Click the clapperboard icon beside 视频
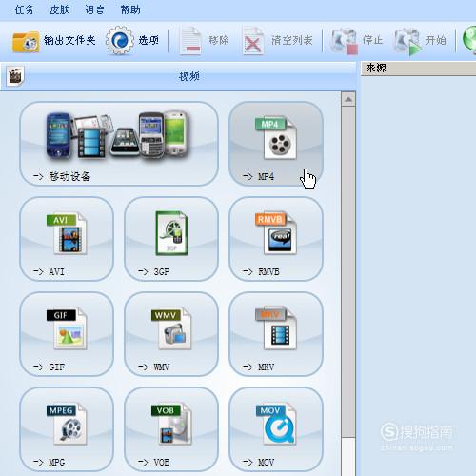 point(15,76)
